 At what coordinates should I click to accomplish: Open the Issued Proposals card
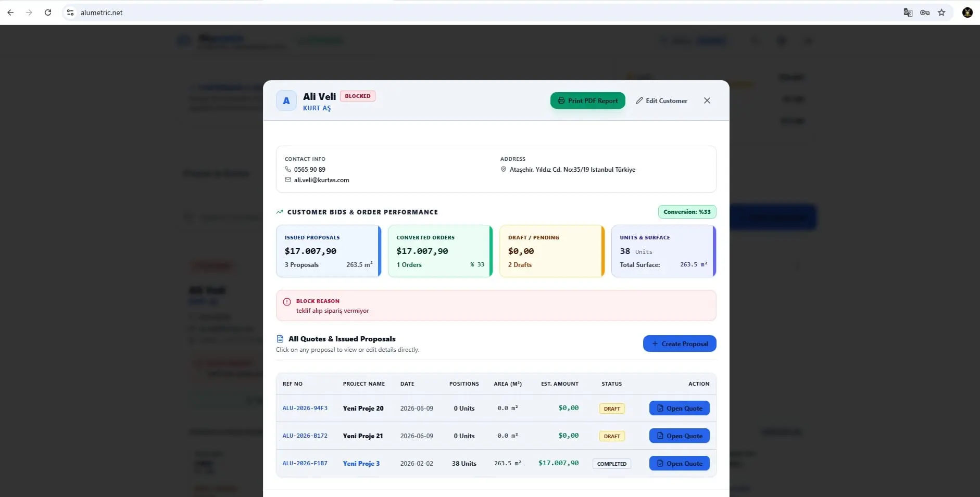pos(329,251)
